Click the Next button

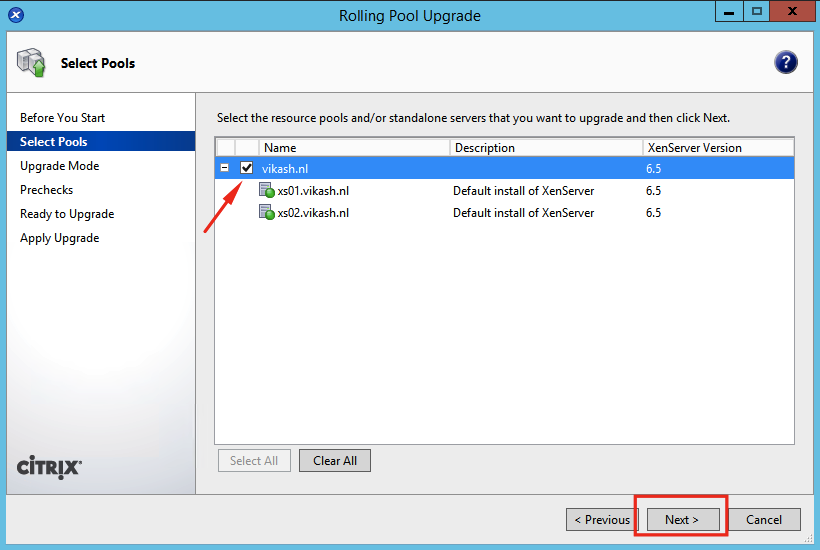click(682, 520)
